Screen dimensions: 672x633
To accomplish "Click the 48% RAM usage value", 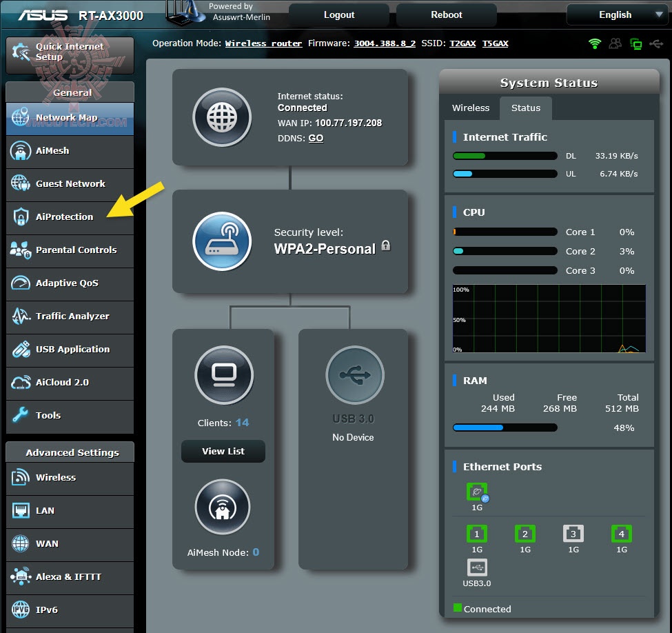I will pos(624,428).
